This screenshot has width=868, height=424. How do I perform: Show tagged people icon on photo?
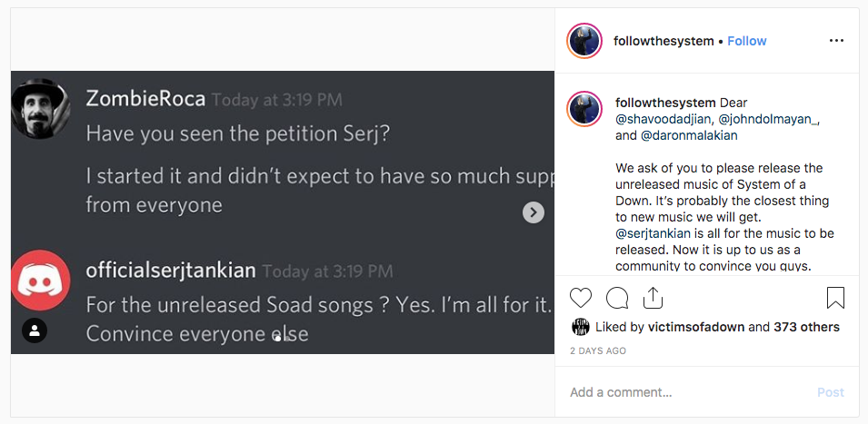34,330
